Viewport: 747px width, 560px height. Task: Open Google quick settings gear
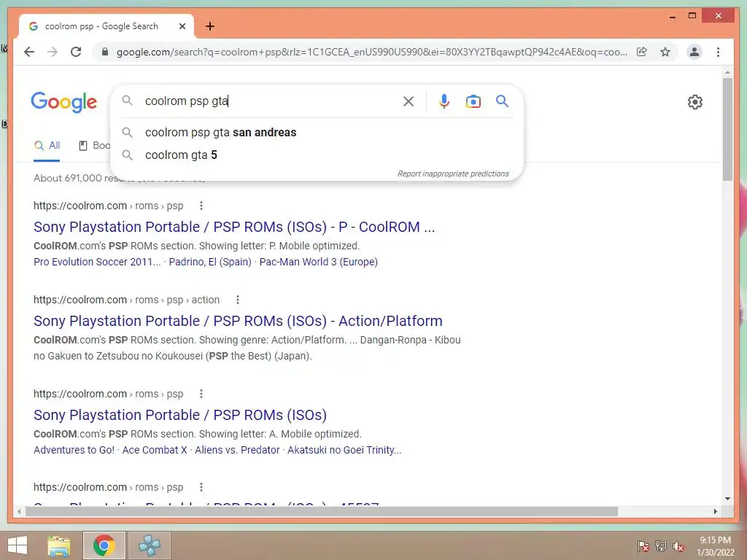[695, 102]
